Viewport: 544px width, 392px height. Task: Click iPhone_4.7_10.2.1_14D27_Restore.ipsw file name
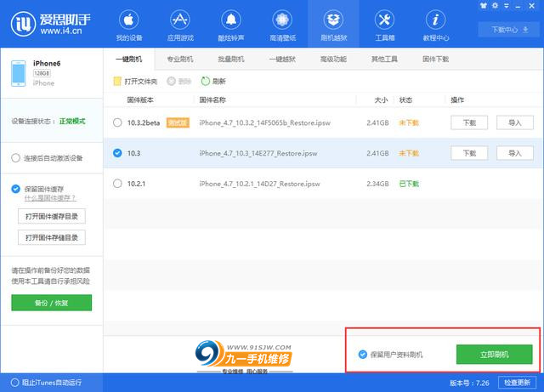click(259, 184)
